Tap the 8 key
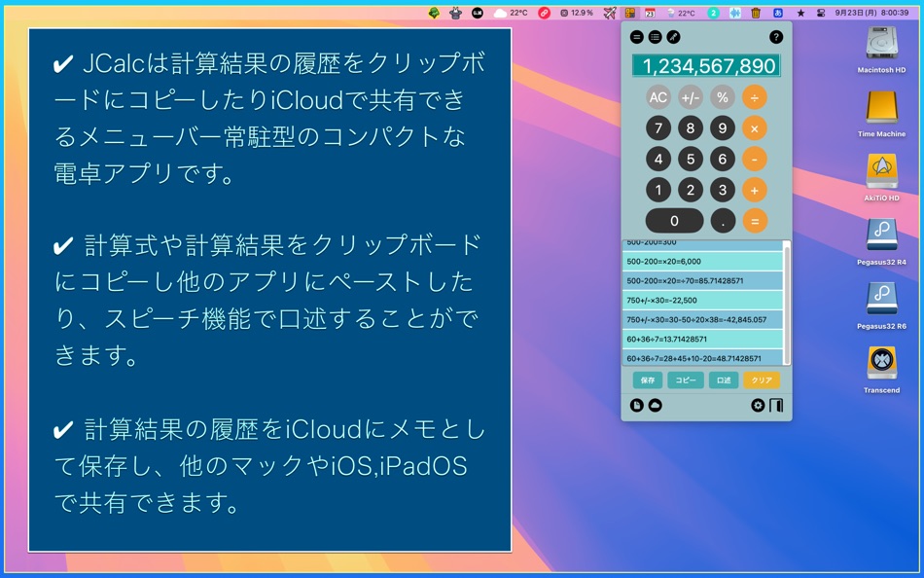Viewport: 924px width, 578px height. coord(690,128)
